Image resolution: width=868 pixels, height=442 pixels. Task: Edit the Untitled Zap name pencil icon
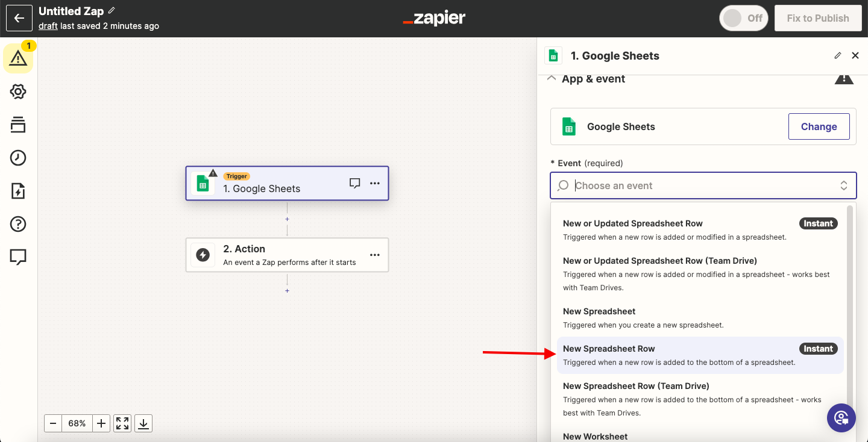pyautogui.click(x=112, y=11)
